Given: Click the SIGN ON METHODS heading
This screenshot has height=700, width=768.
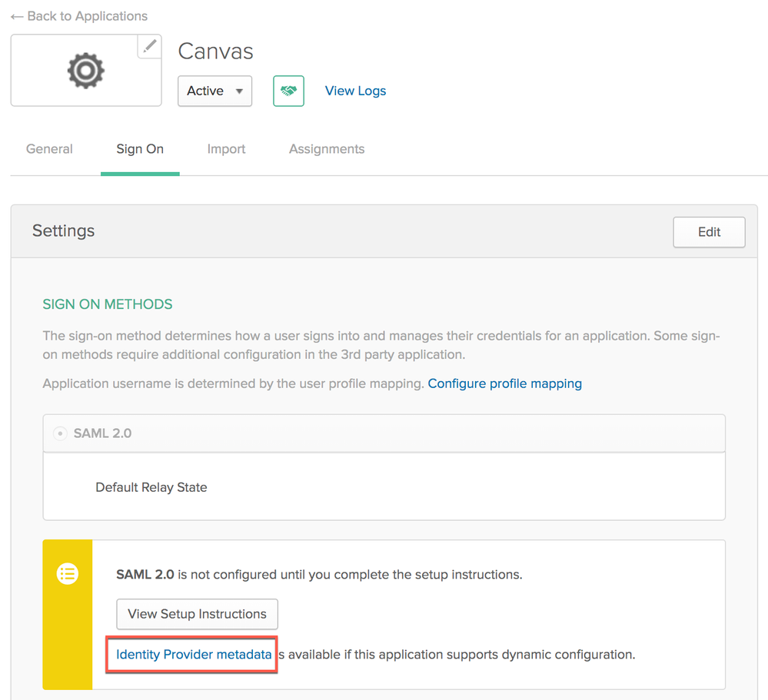Looking at the screenshot, I should pos(108,304).
